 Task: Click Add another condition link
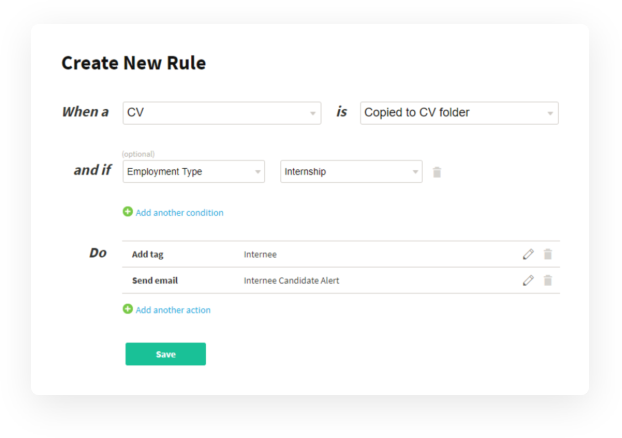click(179, 213)
